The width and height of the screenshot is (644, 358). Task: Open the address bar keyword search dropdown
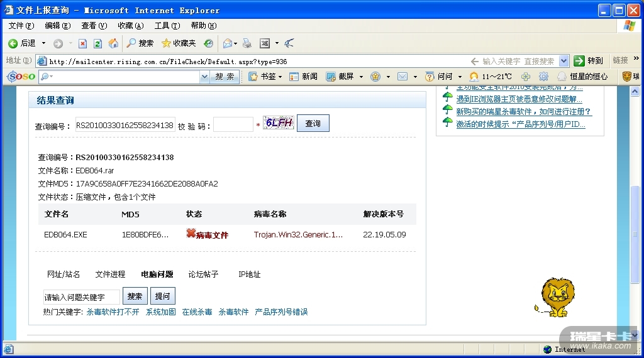tap(564, 61)
